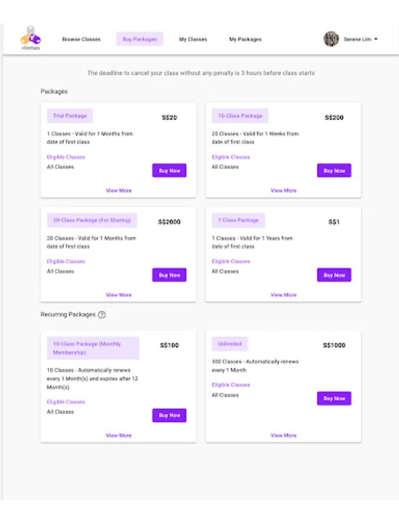Screen dimensions: 399x532
Task: Select the Buy Packages tab
Action: (x=140, y=40)
